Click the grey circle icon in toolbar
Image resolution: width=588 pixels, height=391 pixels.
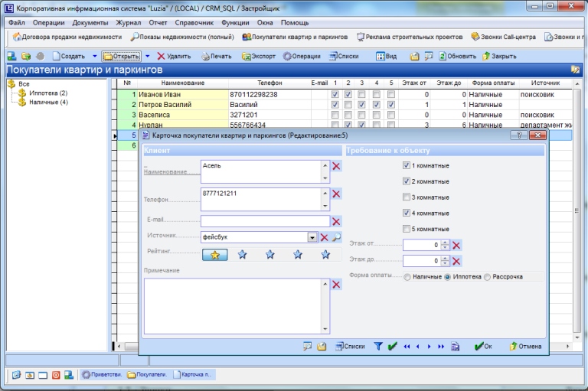pos(40,56)
